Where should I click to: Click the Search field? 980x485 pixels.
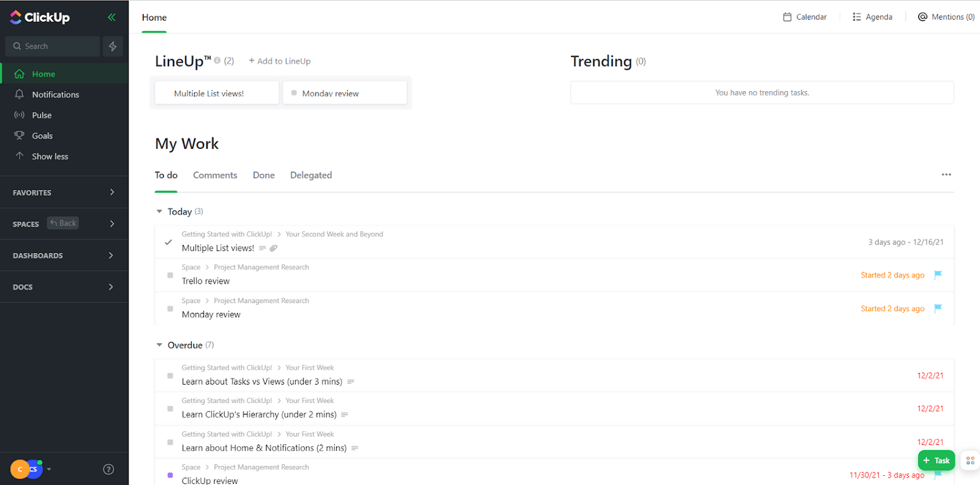53,47
